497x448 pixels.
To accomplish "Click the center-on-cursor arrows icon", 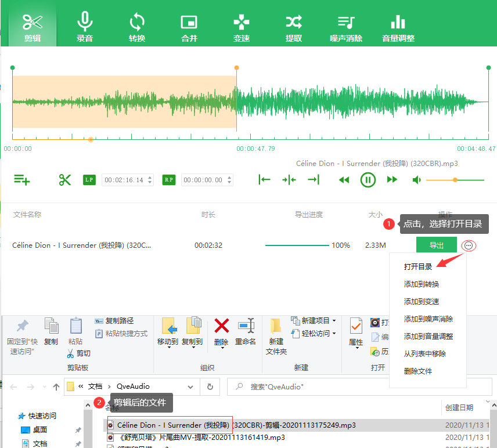I will pos(289,180).
